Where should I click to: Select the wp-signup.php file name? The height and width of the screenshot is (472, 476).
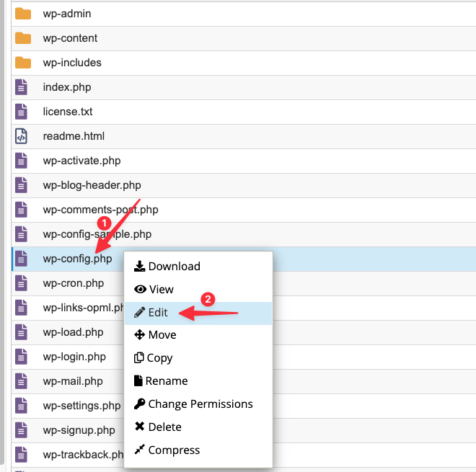[79, 431]
